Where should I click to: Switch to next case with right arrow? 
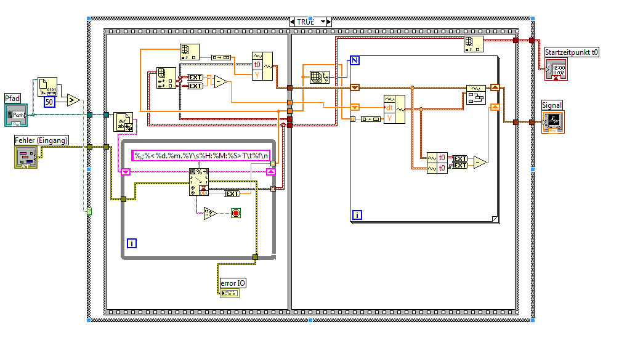coord(329,22)
